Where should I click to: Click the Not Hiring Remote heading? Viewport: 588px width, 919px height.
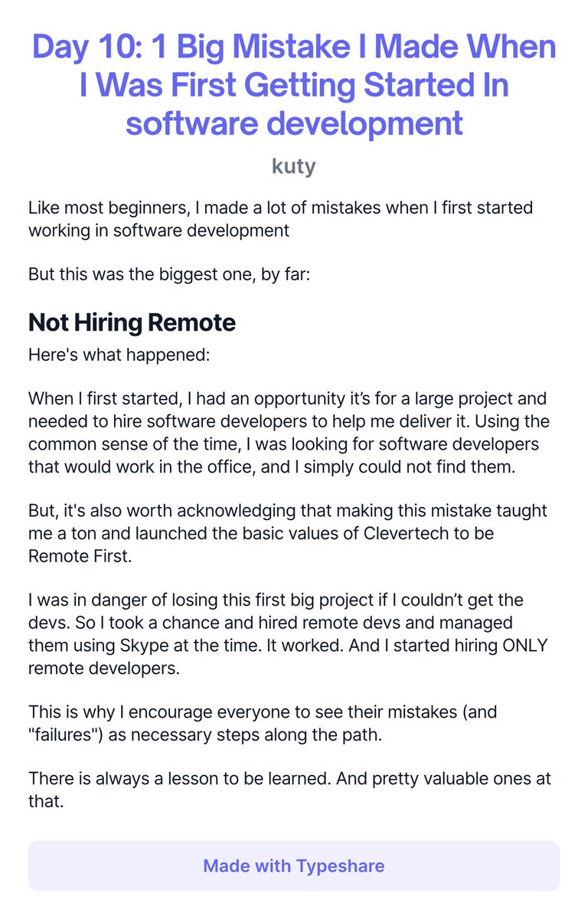132,322
